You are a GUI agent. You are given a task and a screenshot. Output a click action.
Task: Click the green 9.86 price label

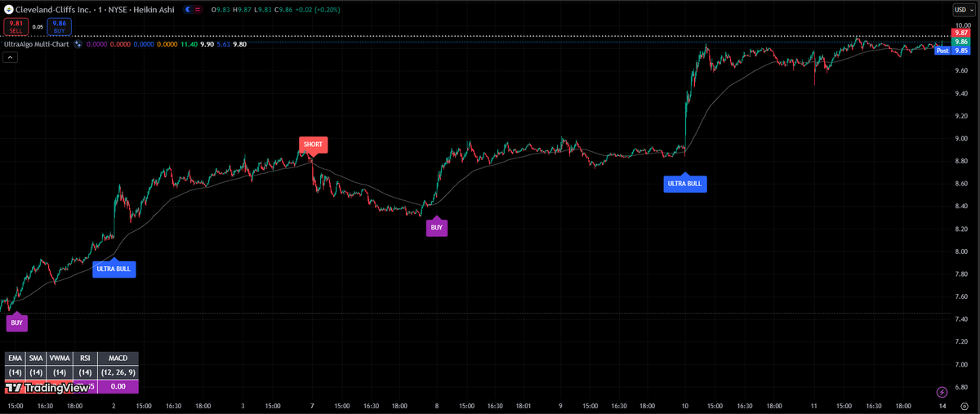point(961,41)
